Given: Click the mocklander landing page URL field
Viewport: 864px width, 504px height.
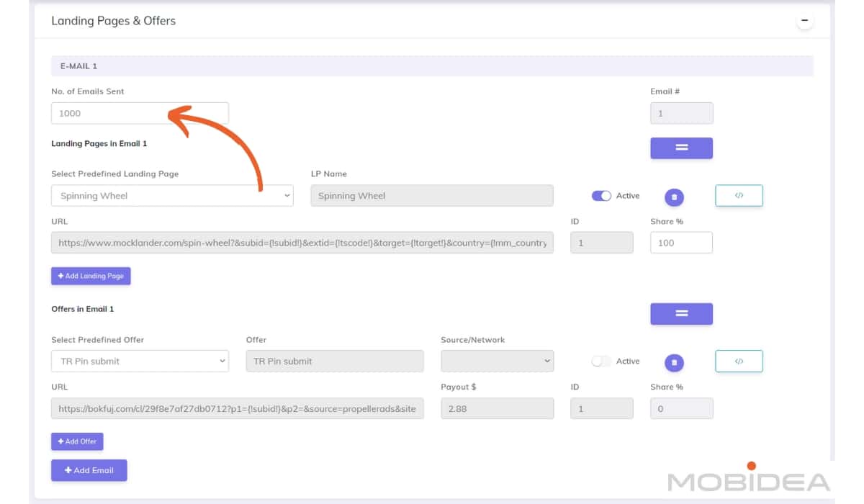Looking at the screenshot, I should (x=302, y=243).
